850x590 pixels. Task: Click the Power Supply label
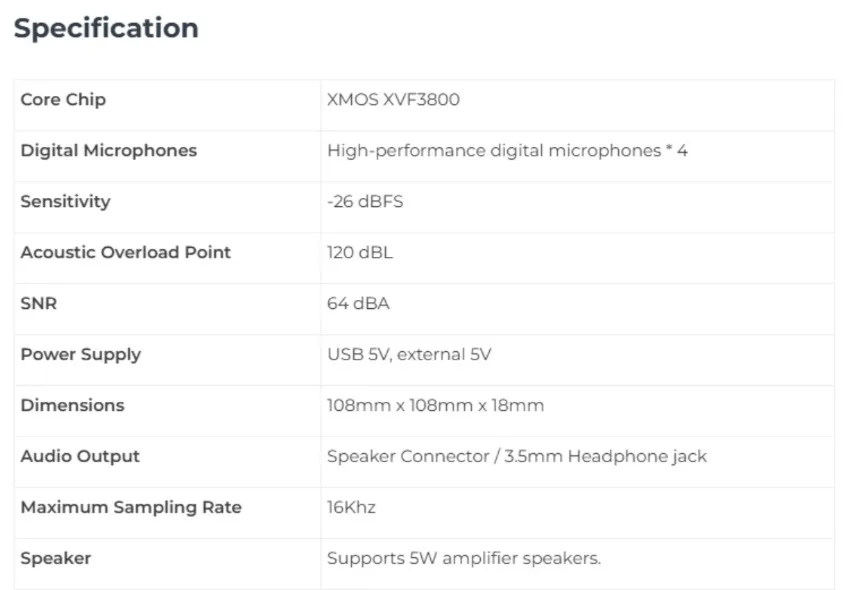coord(80,355)
